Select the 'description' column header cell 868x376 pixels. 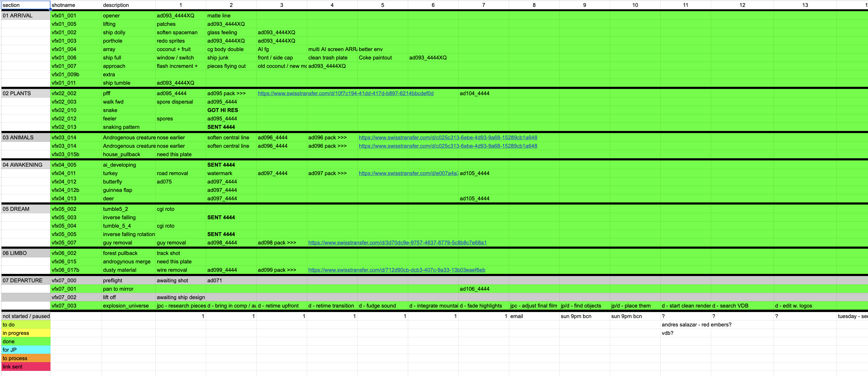click(128, 5)
